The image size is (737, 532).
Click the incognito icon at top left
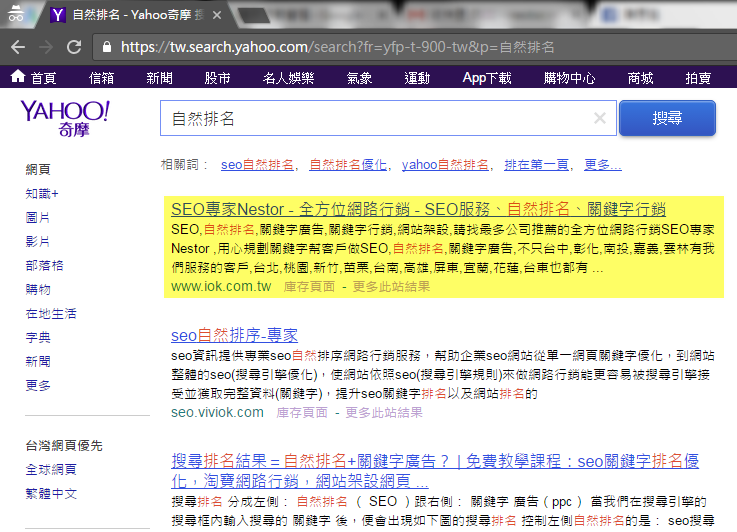pos(16,14)
